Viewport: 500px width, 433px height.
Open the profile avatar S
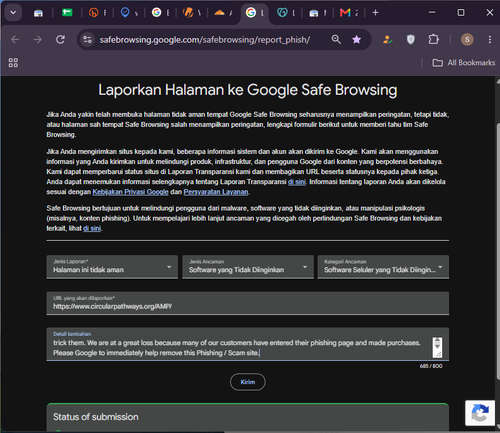pyautogui.click(x=467, y=40)
